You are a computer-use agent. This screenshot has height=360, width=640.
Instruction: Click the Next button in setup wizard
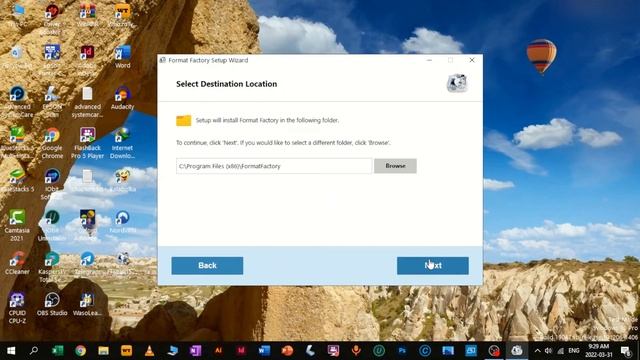pyautogui.click(x=433, y=266)
